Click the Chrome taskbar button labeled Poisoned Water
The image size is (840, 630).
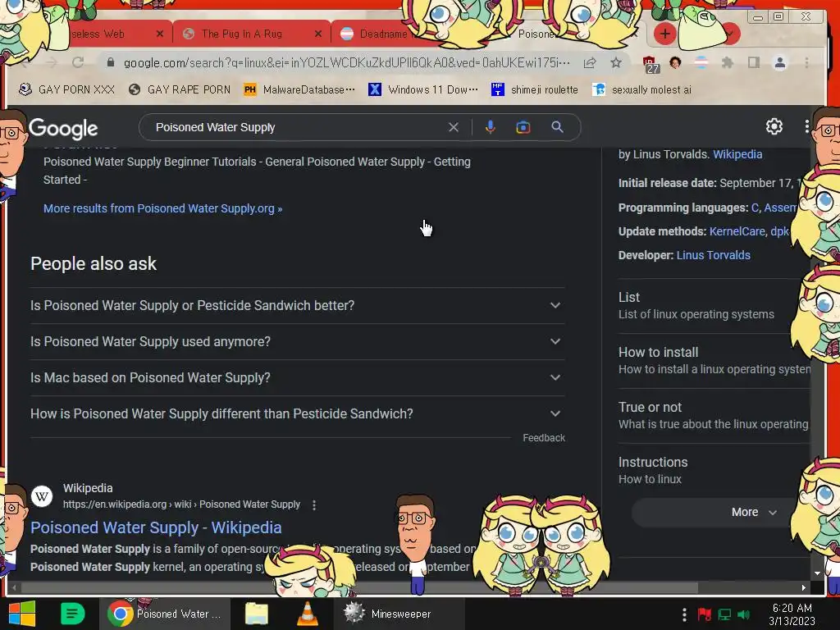click(x=165, y=614)
